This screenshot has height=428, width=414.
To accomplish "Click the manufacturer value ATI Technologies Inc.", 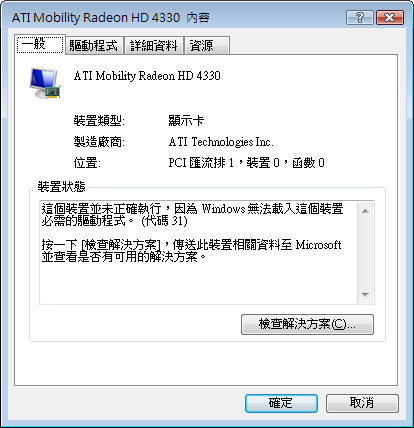I will [x=221, y=142].
